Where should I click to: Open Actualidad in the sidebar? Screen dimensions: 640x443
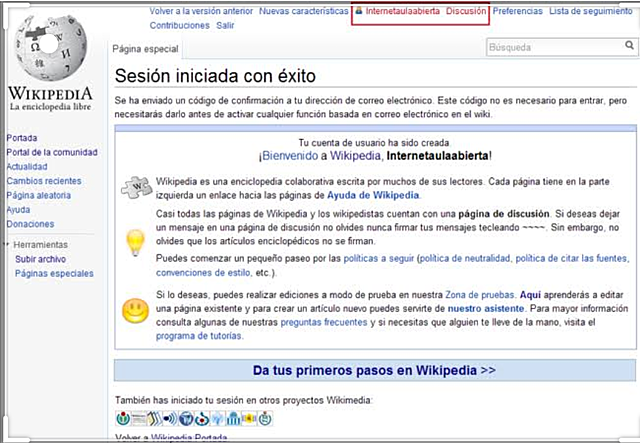point(27,167)
